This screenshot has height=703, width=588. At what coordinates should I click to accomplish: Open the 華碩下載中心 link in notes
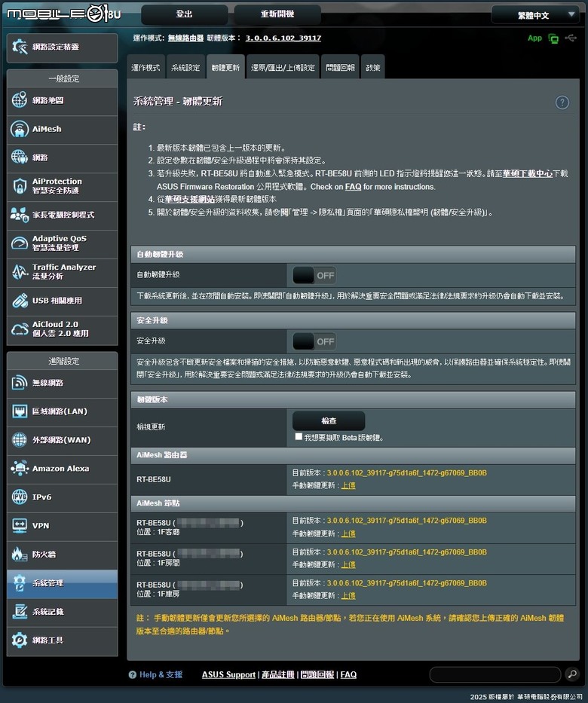point(528,173)
